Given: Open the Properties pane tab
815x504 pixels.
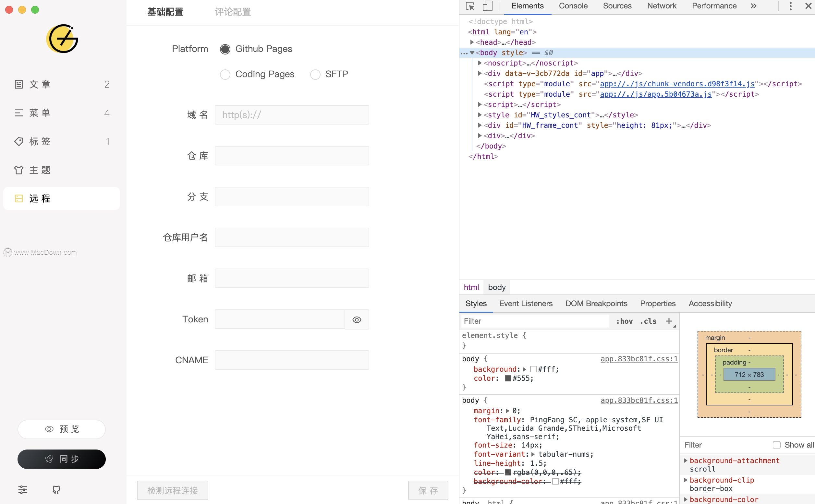Looking at the screenshot, I should tap(658, 304).
